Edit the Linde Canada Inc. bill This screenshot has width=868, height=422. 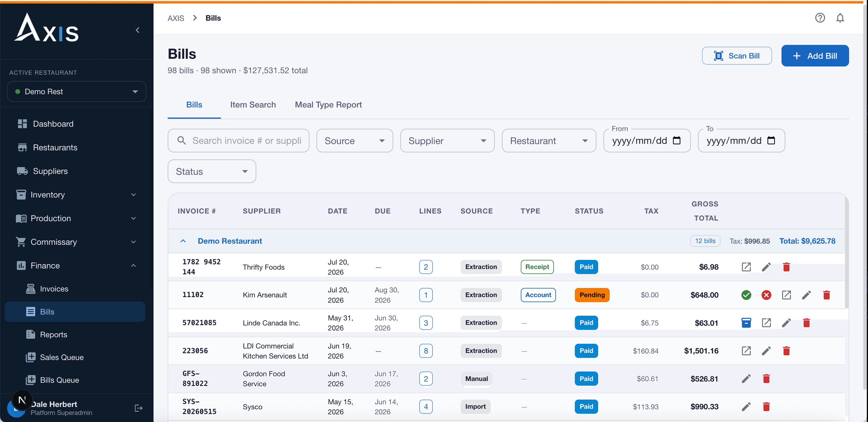(787, 323)
